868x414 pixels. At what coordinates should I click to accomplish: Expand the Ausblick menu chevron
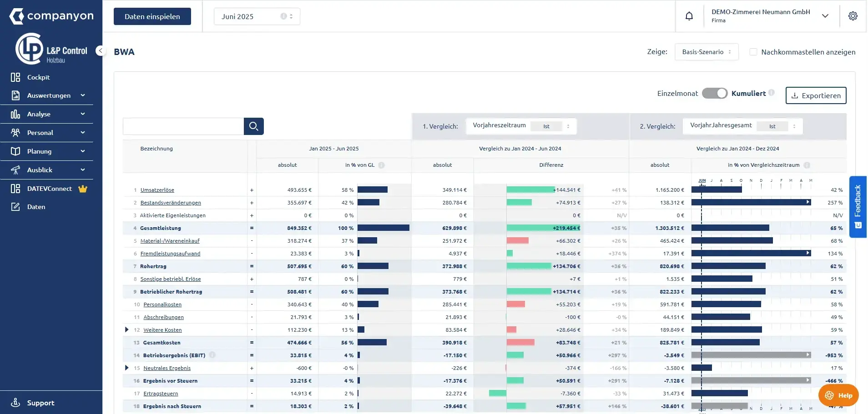point(83,170)
